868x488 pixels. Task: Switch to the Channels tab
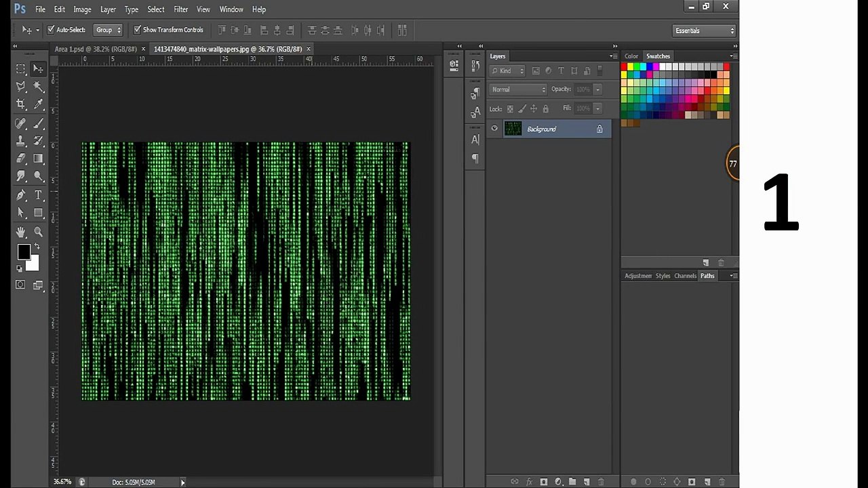[x=685, y=276]
